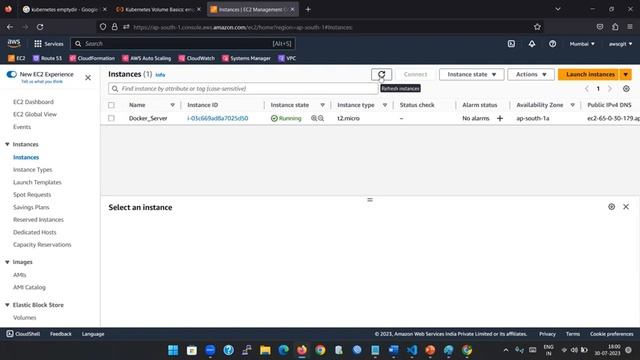Bookmark this page with star icon

point(537,27)
